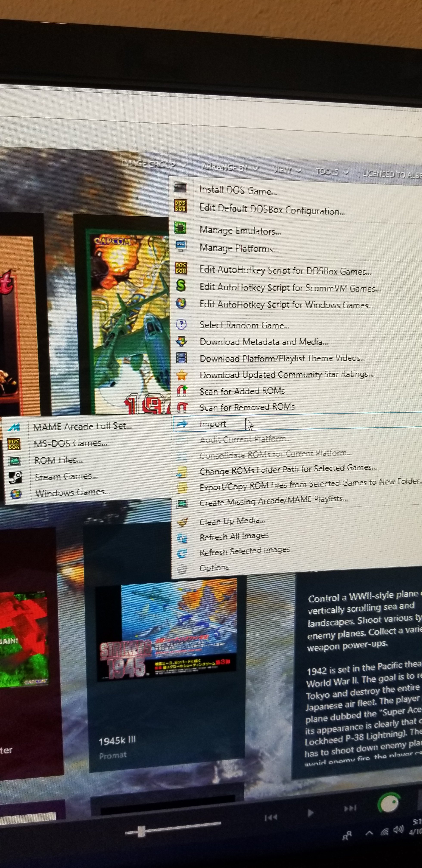The width and height of the screenshot is (422, 868).
Task: Click the Windows orb icon beside Windows Games
Action: coord(16,494)
